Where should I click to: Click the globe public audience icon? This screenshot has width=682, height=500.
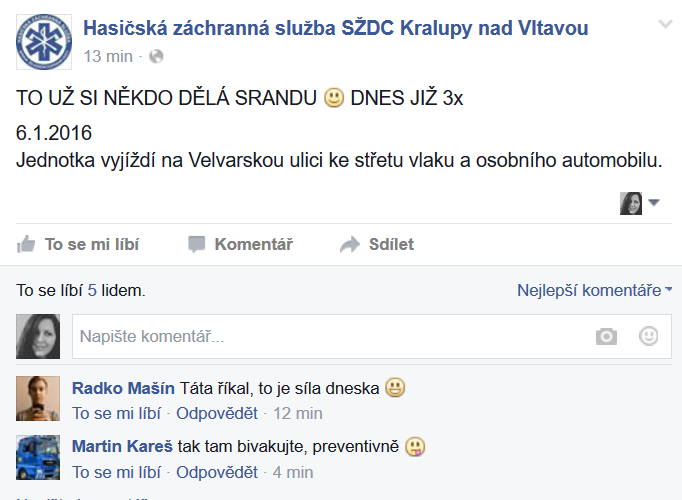pos(156,57)
